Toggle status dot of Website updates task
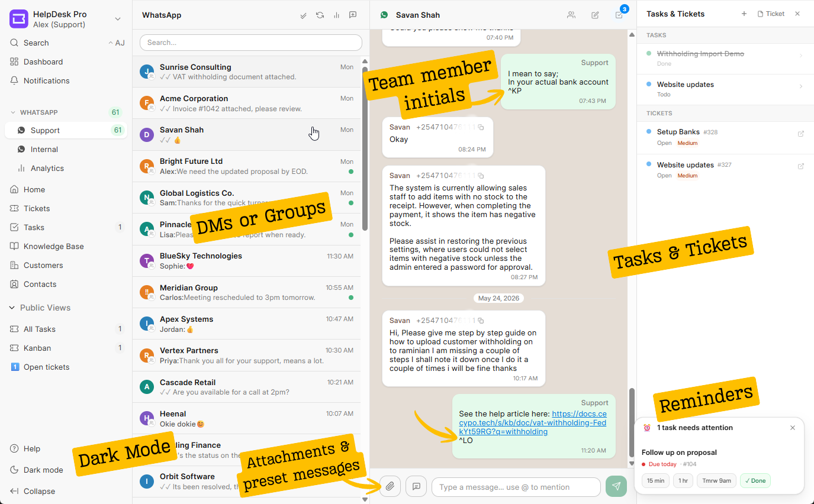 click(x=649, y=84)
